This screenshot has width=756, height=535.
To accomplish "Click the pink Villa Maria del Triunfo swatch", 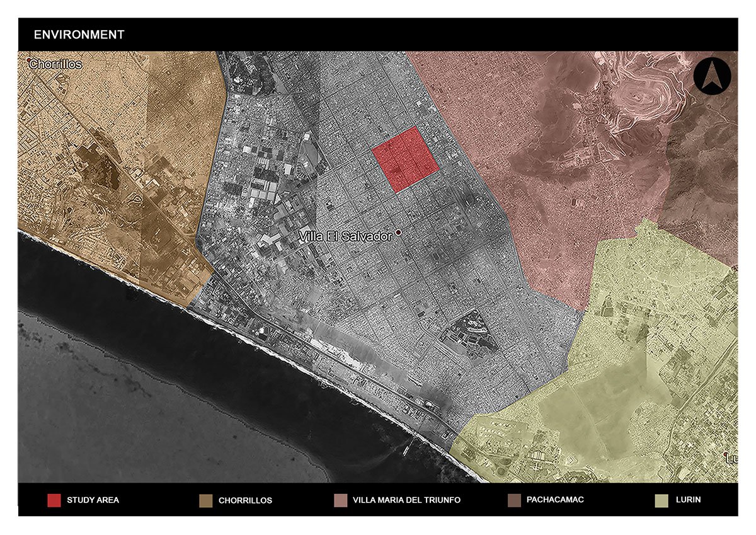I will (x=340, y=500).
